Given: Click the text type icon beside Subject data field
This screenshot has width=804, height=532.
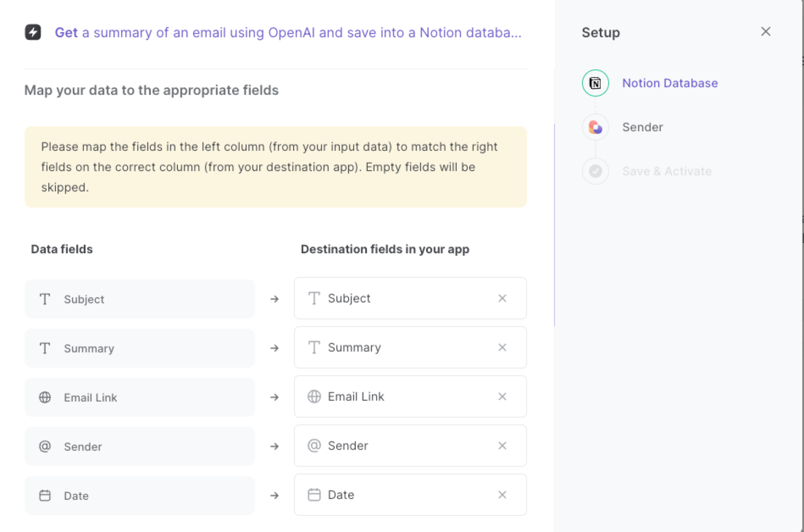Looking at the screenshot, I should coord(45,299).
